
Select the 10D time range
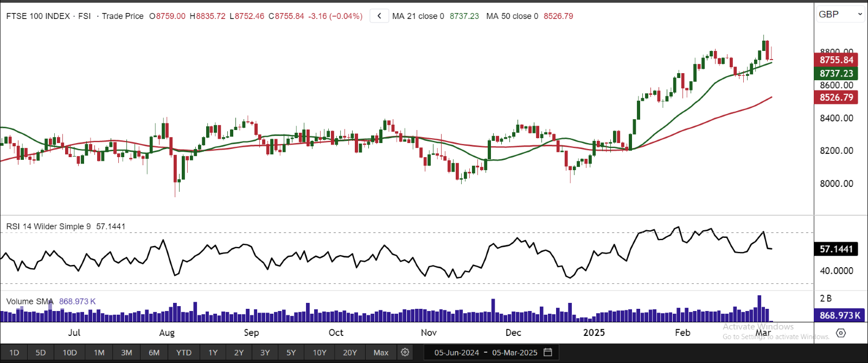(69, 352)
